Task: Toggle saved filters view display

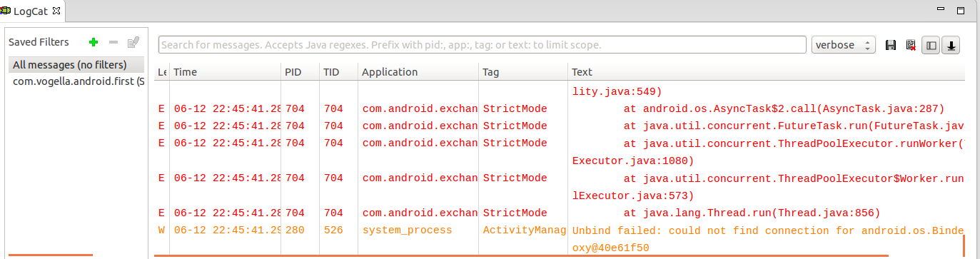Action: (931, 45)
